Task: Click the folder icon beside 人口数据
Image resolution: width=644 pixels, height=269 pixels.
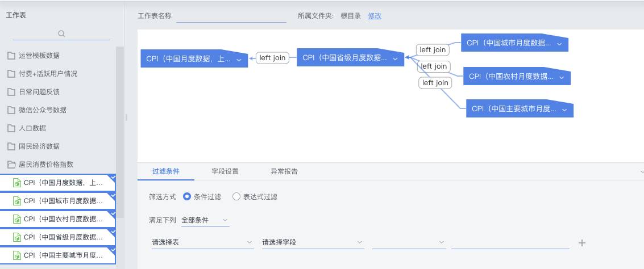Action: click(11, 128)
